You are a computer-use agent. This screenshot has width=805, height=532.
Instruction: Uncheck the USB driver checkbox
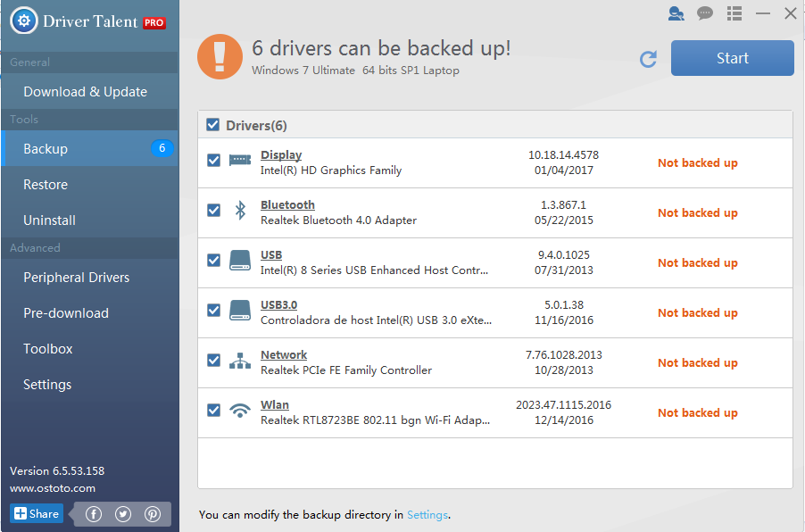pyautogui.click(x=213, y=261)
